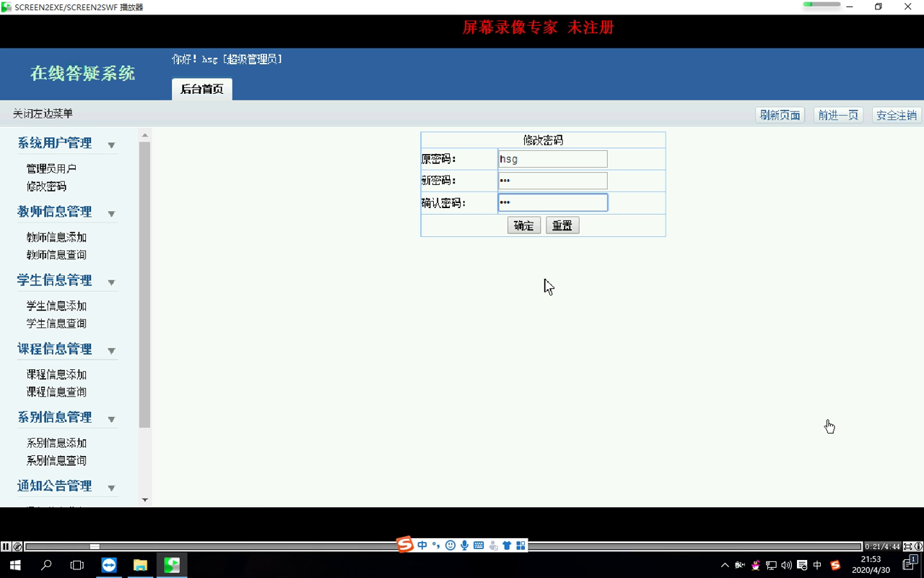This screenshot has width=924, height=578.
Task: Open the emoji smiley on the Sogou bar
Action: pyautogui.click(x=450, y=545)
